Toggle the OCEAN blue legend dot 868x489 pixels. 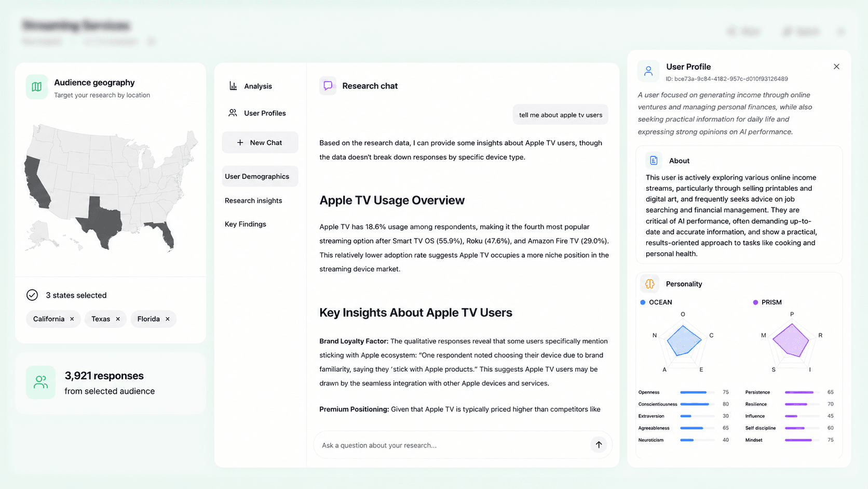[643, 302]
